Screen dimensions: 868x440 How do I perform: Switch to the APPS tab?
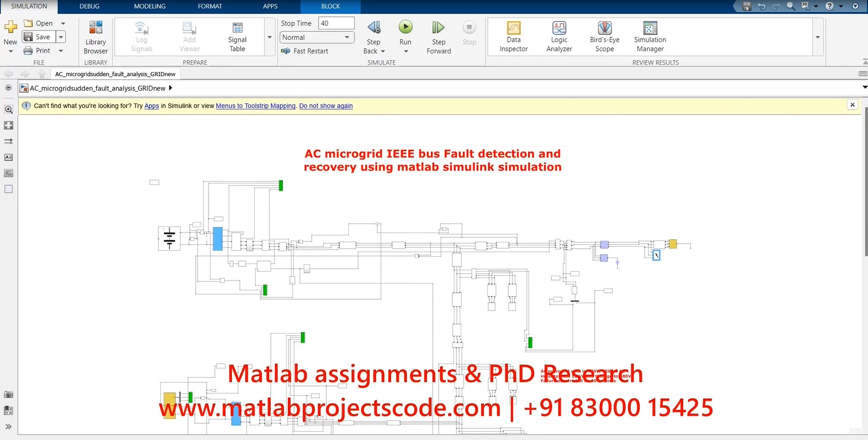tap(270, 6)
